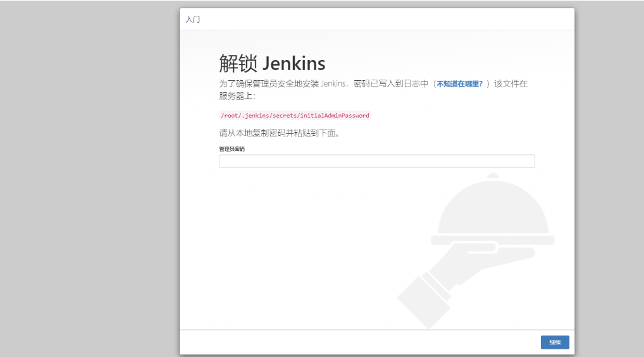This screenshot has height=357, width=644.
Task: Click the 请从本地复制密码并粘贴到下面 instruction text
Action: [x=279, y=133]
